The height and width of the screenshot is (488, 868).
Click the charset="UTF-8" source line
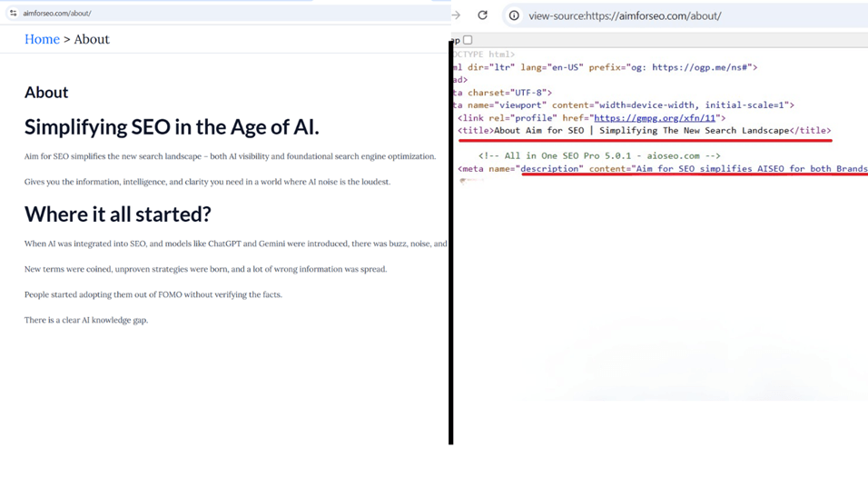pyautogui.click(x=503, y=93)
